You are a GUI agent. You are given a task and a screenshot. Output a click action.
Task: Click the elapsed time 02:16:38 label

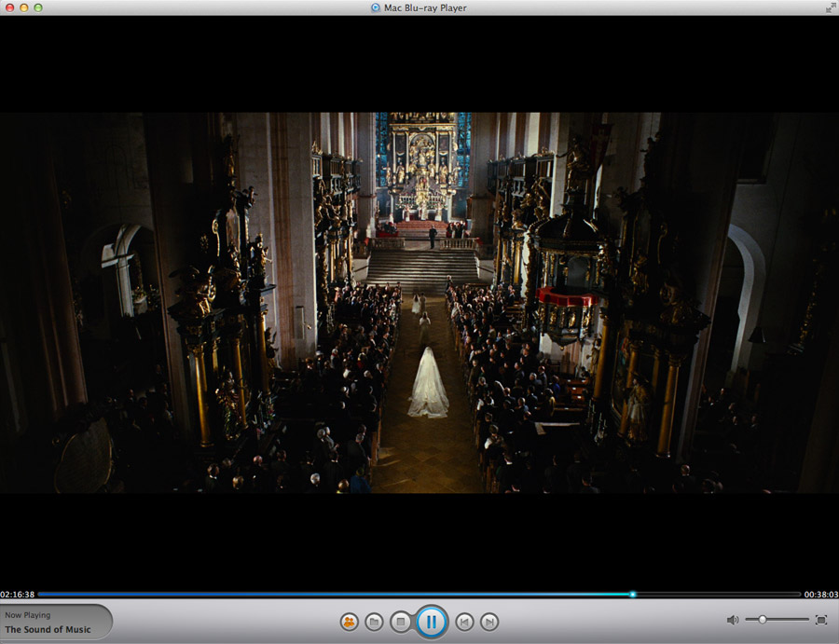(x=18, y=595)
